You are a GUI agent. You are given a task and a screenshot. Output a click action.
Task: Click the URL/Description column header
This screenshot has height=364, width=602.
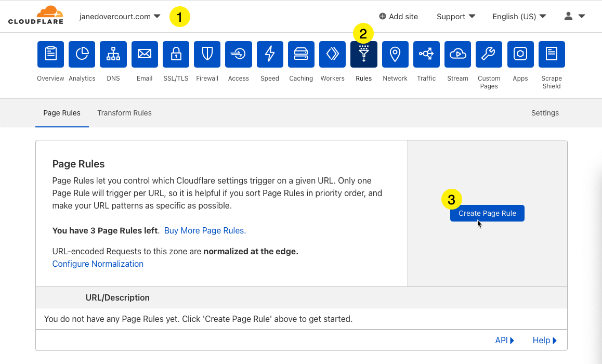pos(117,297)
